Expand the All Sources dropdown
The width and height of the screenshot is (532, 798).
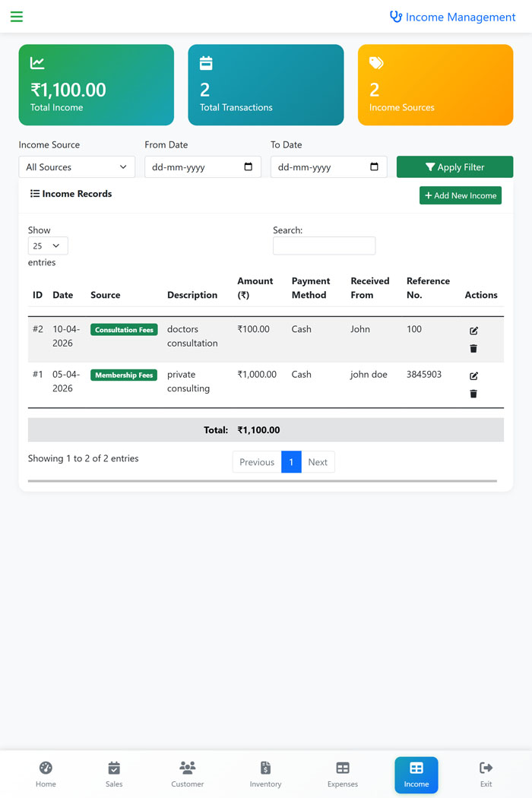[77, 167]
